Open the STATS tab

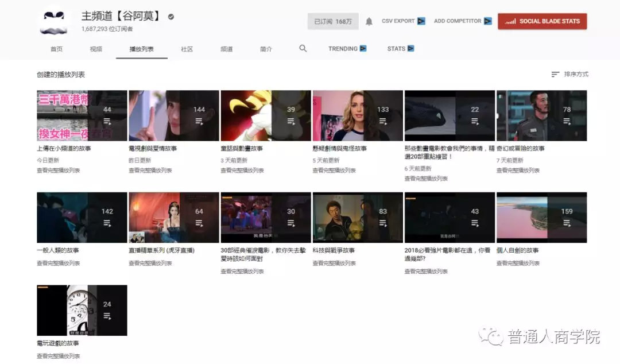401,49
